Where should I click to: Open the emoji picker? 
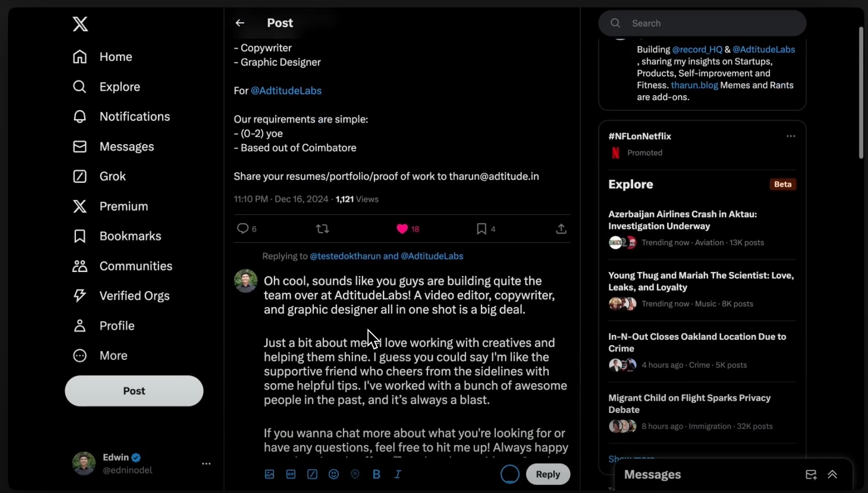pyautogui.click(x=334, y=474)
